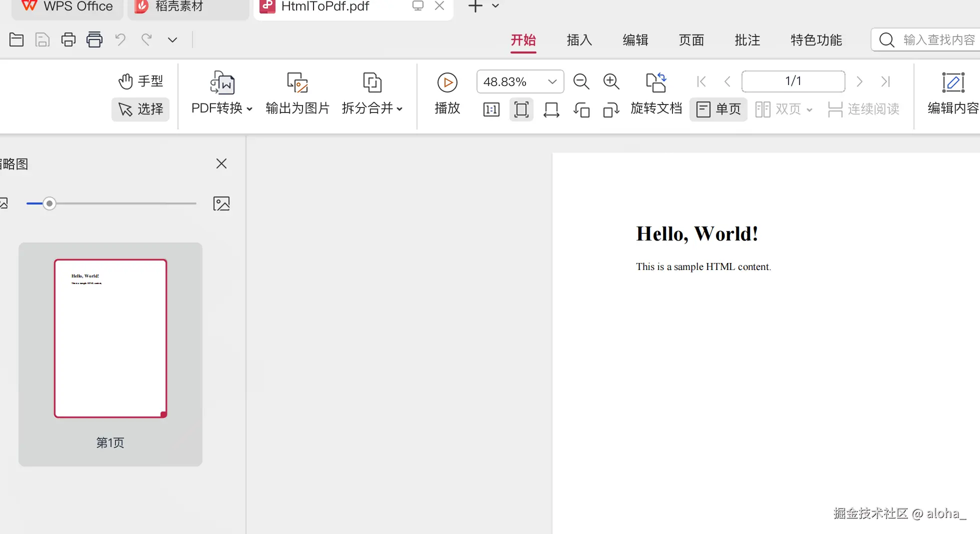Click the fit-width view icon

551,109
